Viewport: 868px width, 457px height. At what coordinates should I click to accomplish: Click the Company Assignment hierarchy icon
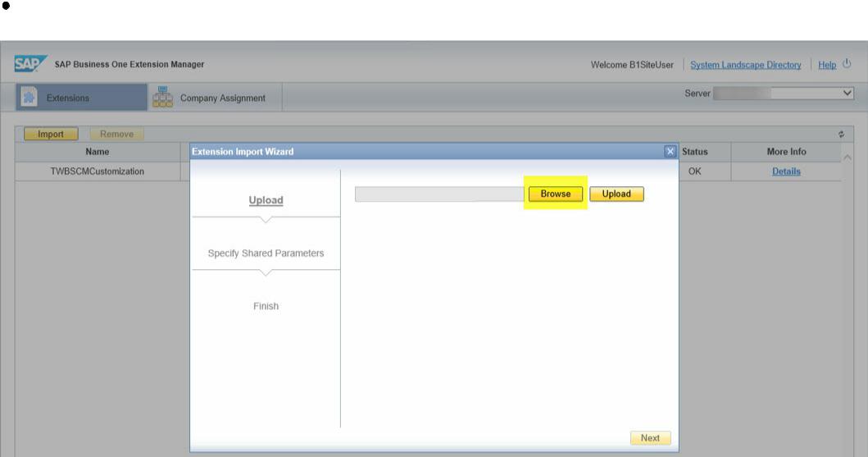163,96
